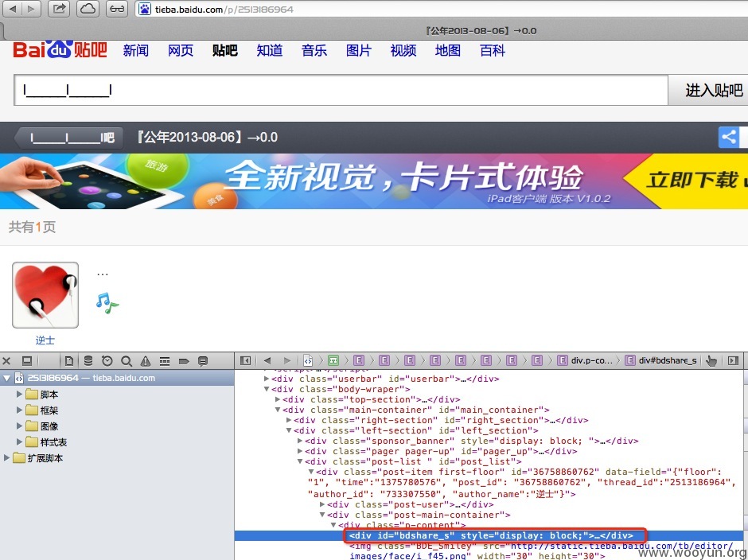This screenshot has height=560, width=748.
Task: Open 知道 in Baidu navigation
Action: pos(270,51)
